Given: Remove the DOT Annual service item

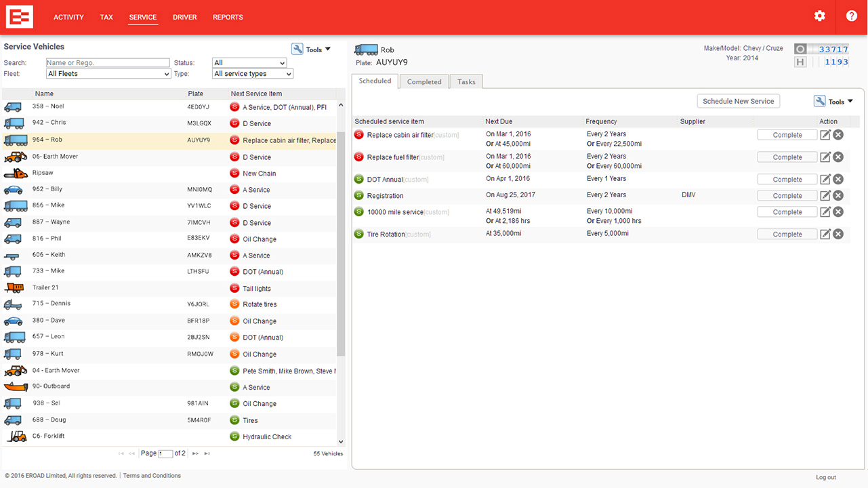Looking at the screenshot, I should [x=838, y=180].
